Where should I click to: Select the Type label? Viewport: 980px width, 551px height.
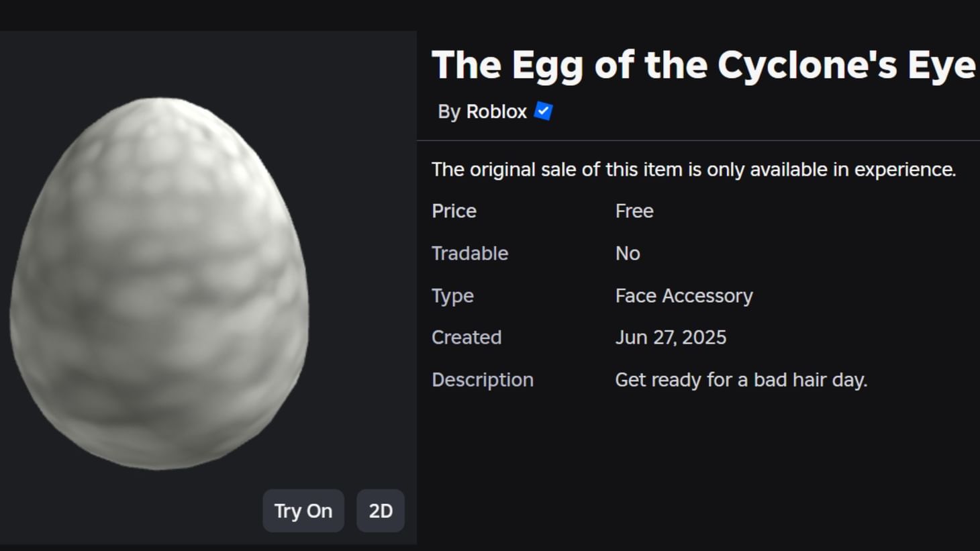pyautogui.click(x=452, y=295)
